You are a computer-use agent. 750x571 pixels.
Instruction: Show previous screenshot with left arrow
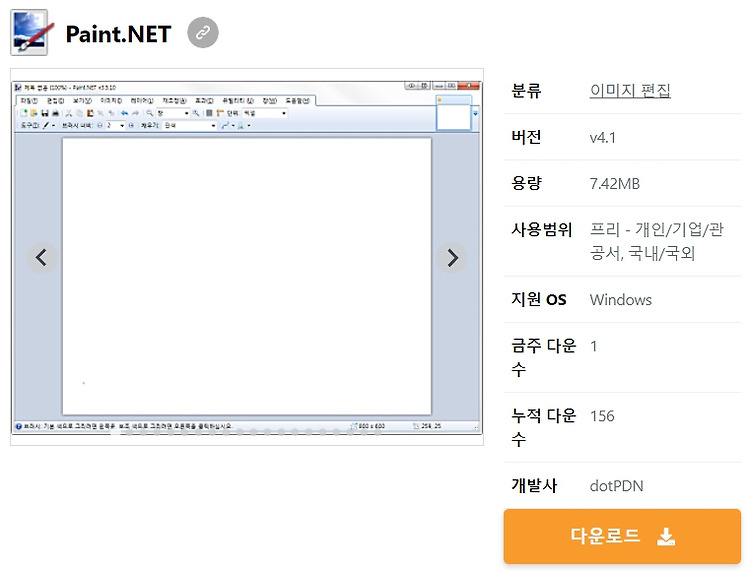42,258
